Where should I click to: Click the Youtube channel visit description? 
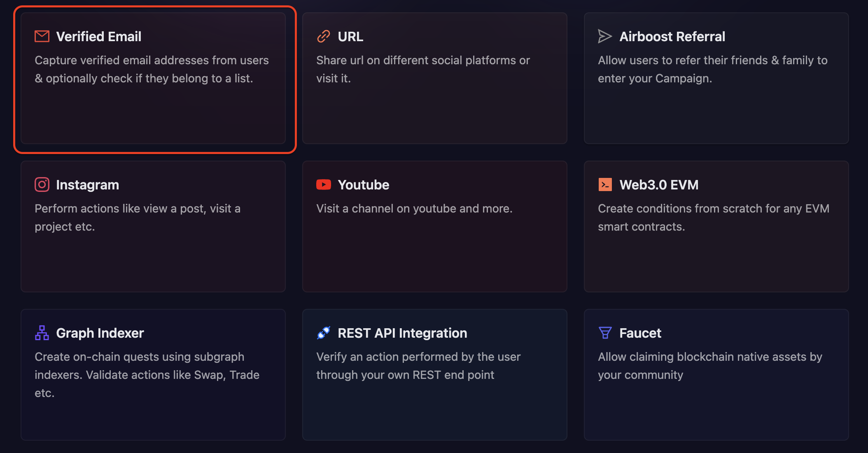point(414,209)
